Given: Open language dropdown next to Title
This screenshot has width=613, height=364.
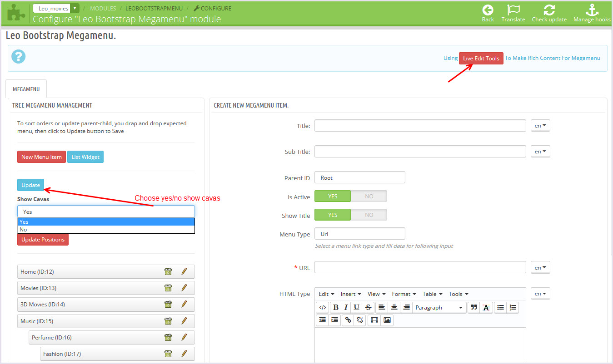Looking at the screenshot, I should tap(540, 126).
